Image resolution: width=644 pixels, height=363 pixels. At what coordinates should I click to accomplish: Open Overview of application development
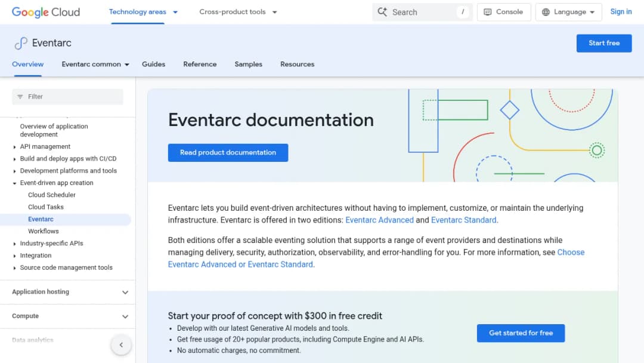click(x=54, y=130)
